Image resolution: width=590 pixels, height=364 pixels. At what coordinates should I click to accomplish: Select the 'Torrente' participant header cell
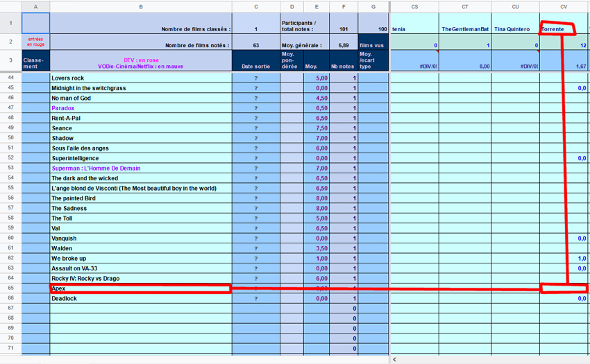(564, 24)
